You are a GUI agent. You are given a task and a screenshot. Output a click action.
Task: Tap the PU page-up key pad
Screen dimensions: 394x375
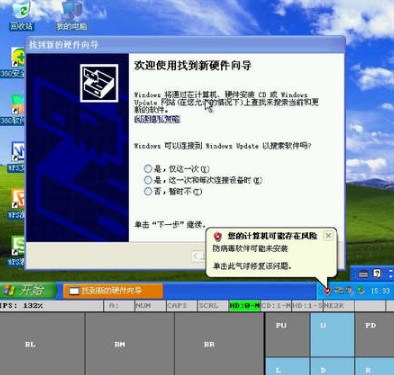(x=287, y=334)
